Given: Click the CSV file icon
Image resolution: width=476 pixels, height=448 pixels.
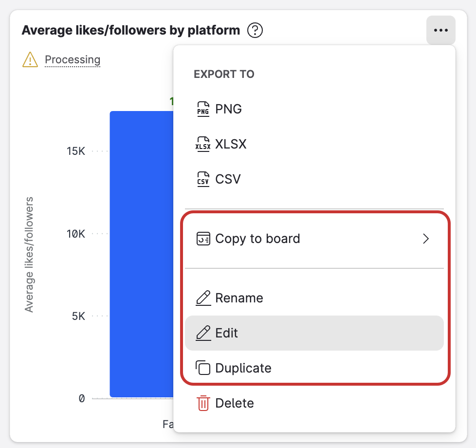Looking at the screenshot, I should pos(203,179).
